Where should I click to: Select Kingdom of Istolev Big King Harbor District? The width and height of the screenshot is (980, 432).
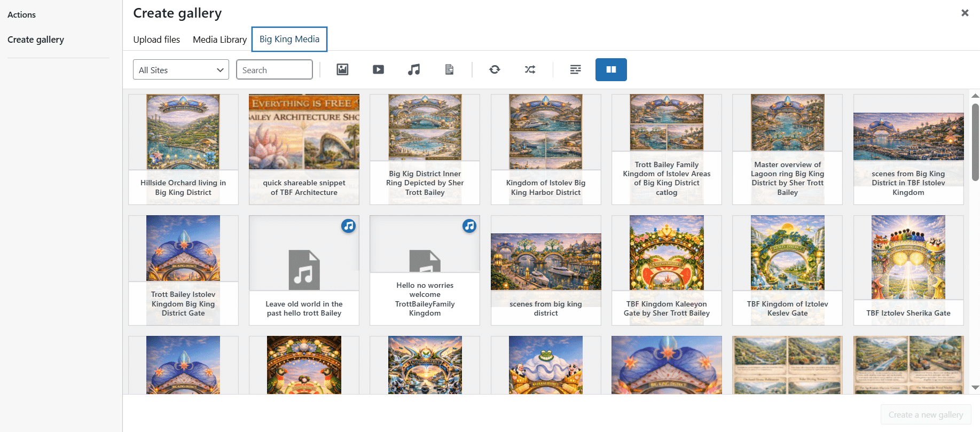click(x=546, y=150)
